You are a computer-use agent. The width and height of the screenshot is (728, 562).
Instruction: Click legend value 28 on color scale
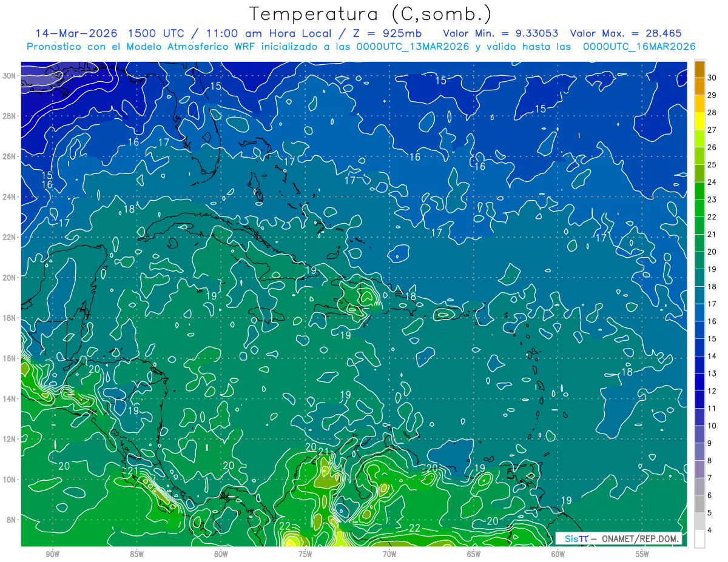pos(712,113)
